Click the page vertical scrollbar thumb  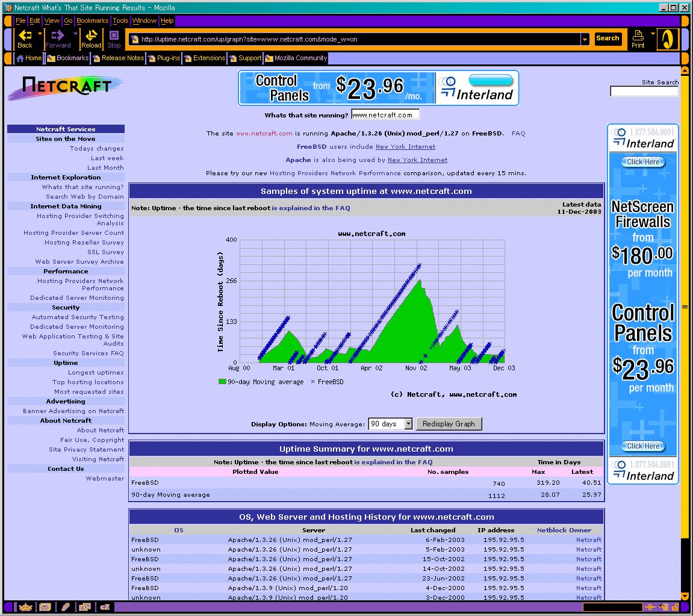(x=685, y=306)
